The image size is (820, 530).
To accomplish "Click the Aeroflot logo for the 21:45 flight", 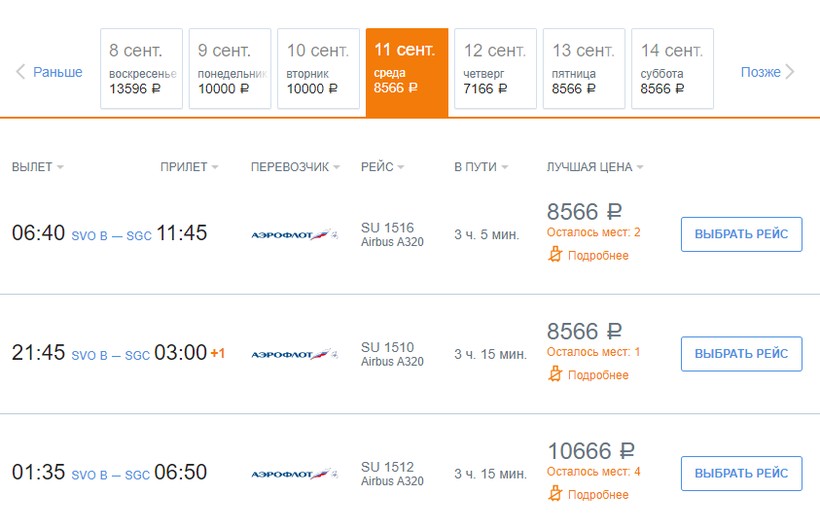I will tap(294, 354).
